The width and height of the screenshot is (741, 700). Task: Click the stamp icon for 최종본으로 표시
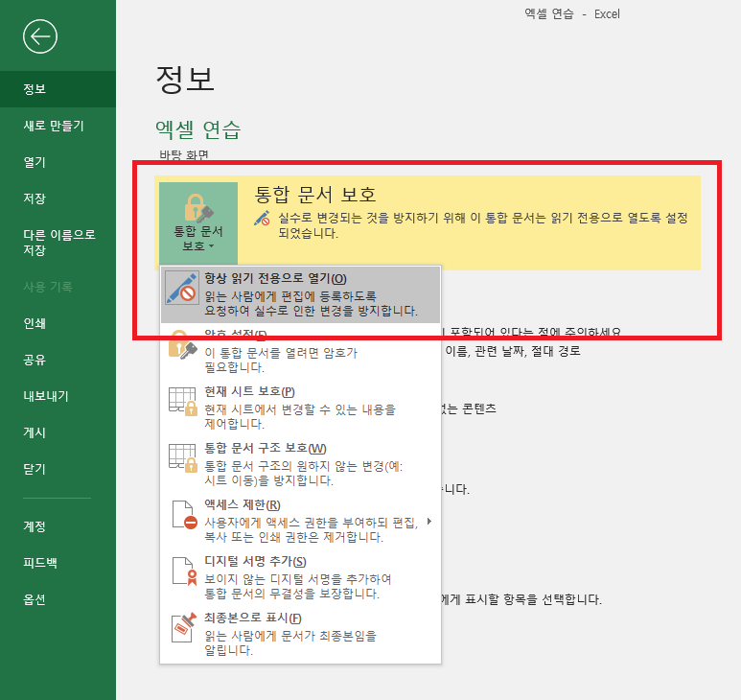[x=183, y=628]
